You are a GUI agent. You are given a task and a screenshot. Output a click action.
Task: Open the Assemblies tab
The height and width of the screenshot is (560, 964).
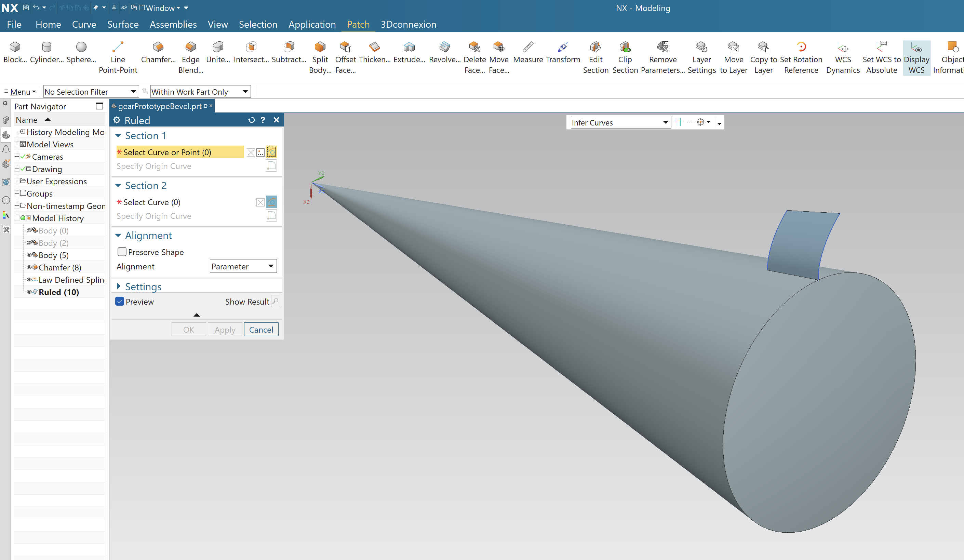pyautogui.click(x=173, y=25)
